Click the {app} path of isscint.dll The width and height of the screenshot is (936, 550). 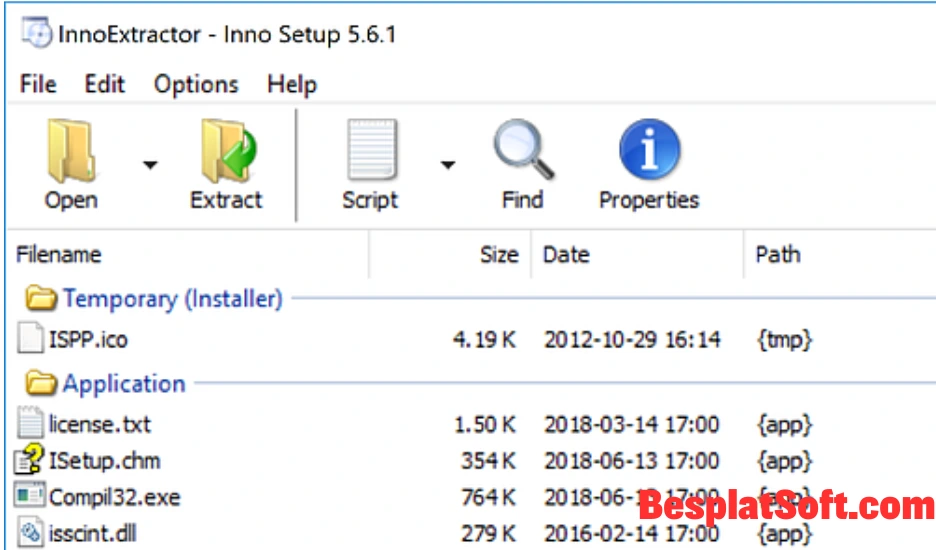point(784,533)
